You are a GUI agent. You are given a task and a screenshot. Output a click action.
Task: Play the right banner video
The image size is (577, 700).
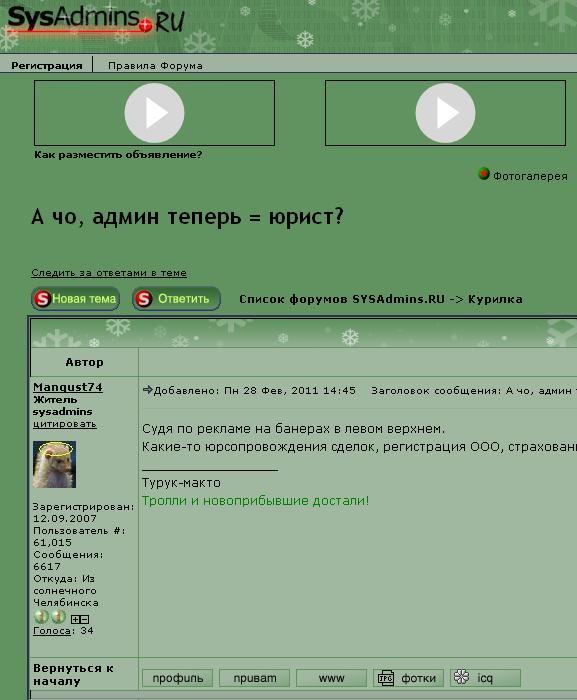click(445, 113)
